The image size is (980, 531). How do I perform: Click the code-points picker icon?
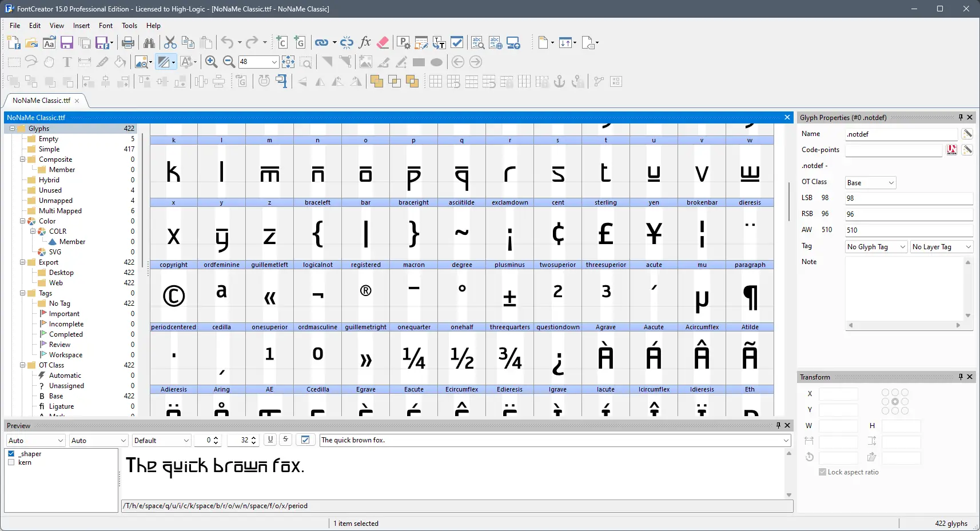(x=952, y=150)
